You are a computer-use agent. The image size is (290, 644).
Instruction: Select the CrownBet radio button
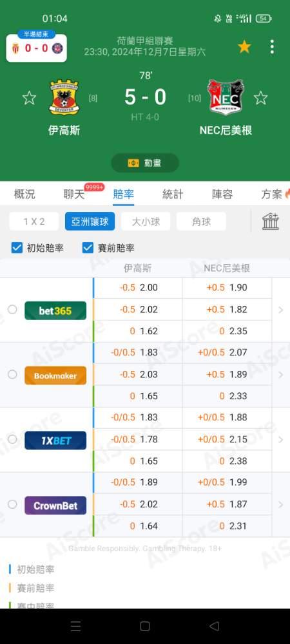click(x=12, y=504)
